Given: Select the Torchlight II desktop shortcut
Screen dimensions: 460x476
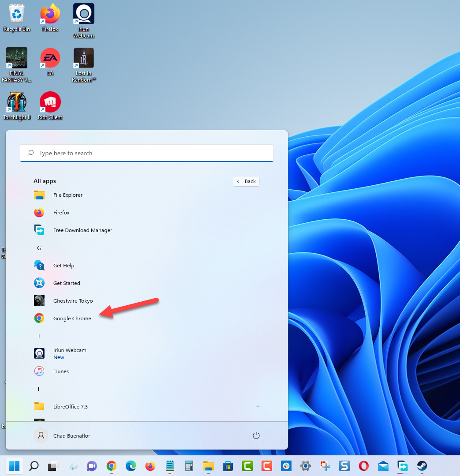Looking at the screenshot, I should pyautogui.click(x=17, y=106).
